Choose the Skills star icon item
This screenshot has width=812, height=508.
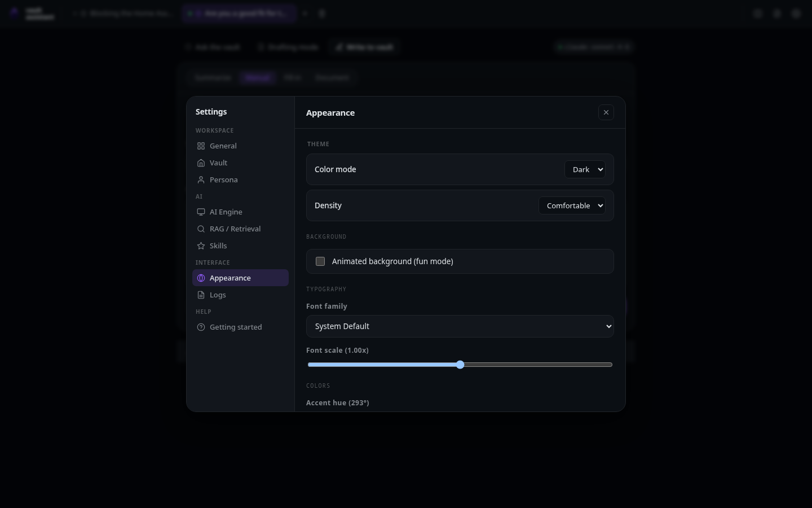click(x=201, y=246)
